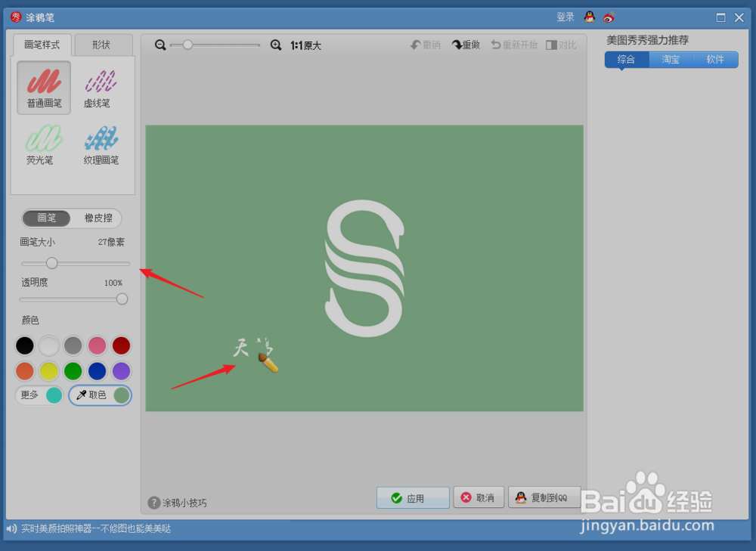Click the Weibo login icon
Viewport: 756px width, 551px height.
point(609,17)
